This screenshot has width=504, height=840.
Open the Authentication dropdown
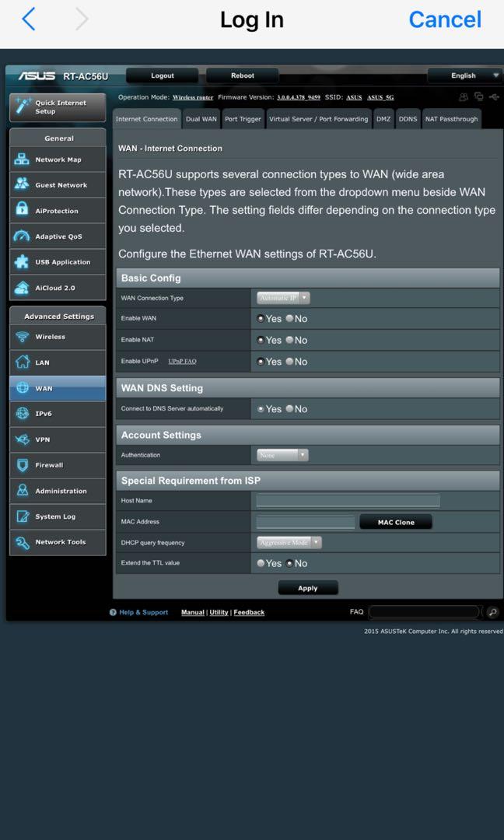(x=282, y=455)
